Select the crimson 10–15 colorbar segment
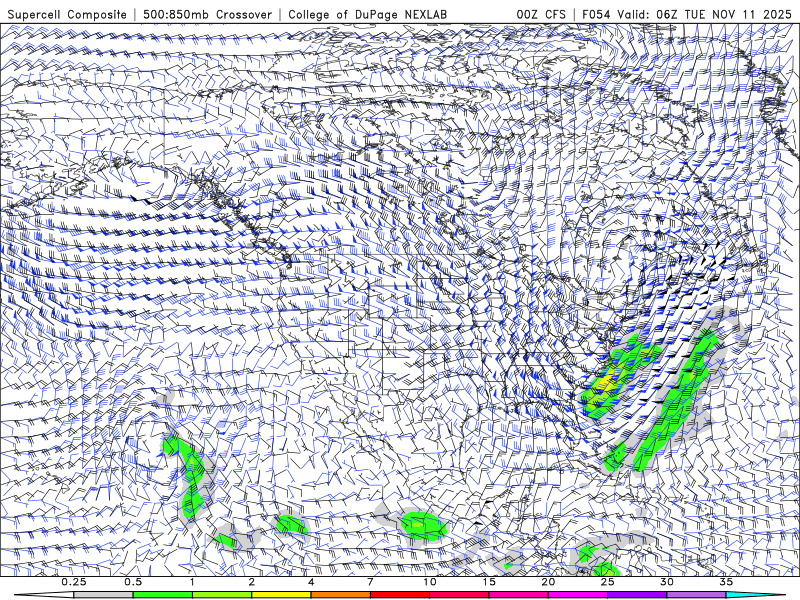This screenshot has height=600, width=800. pyautogui.click(x=459, y=595)
